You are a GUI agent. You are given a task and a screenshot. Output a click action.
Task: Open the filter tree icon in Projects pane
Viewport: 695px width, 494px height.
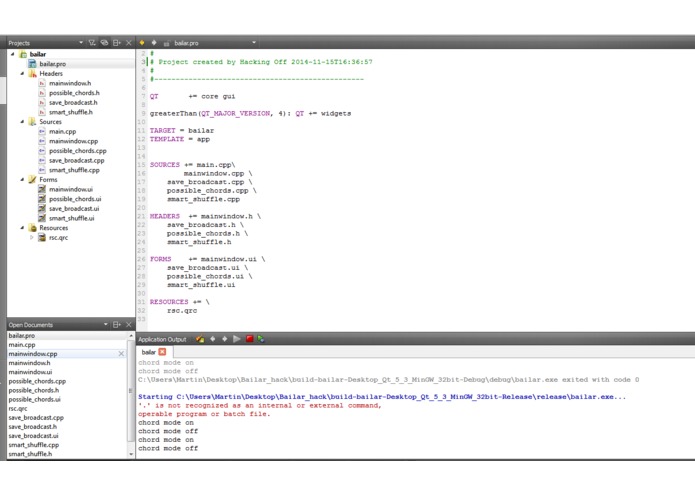(x=92, y=43)
